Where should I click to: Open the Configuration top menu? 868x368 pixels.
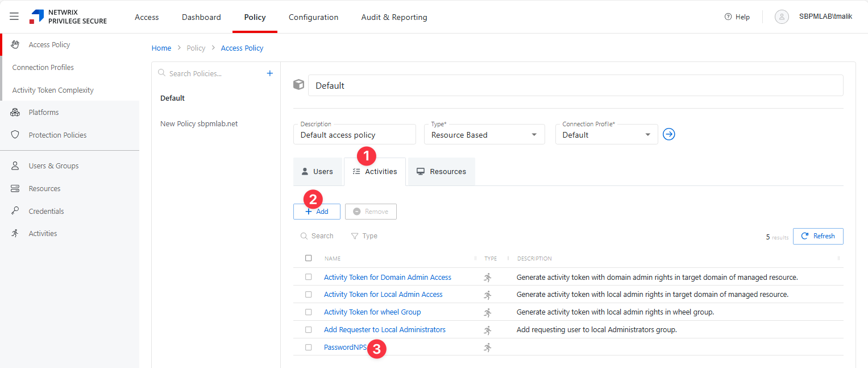click(313, 17)
